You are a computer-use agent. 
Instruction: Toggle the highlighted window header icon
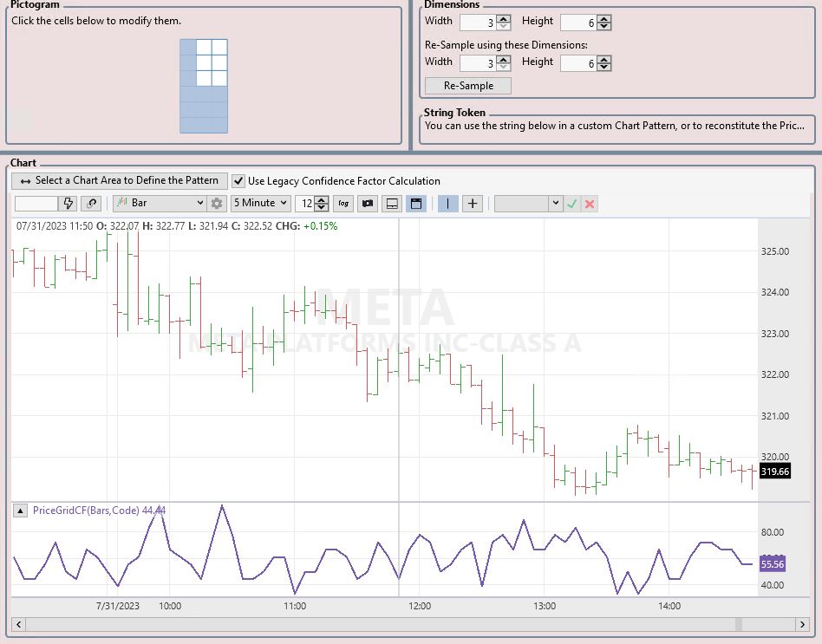click(416, 204)
